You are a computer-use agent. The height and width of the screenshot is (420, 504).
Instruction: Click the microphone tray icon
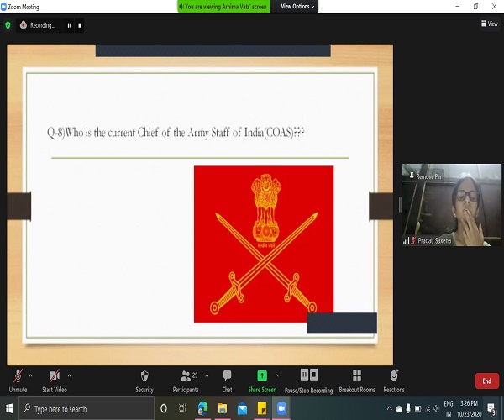(408, 408)
